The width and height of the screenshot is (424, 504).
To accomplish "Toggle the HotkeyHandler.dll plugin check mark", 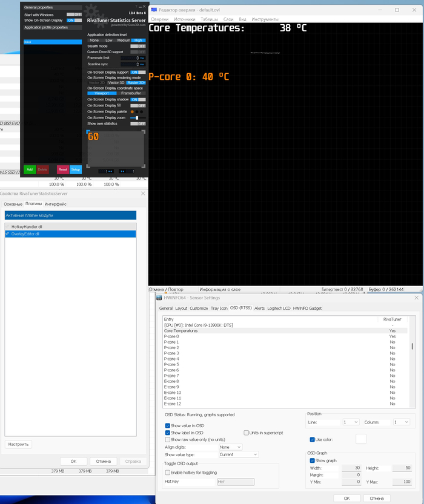I will 7,226.
